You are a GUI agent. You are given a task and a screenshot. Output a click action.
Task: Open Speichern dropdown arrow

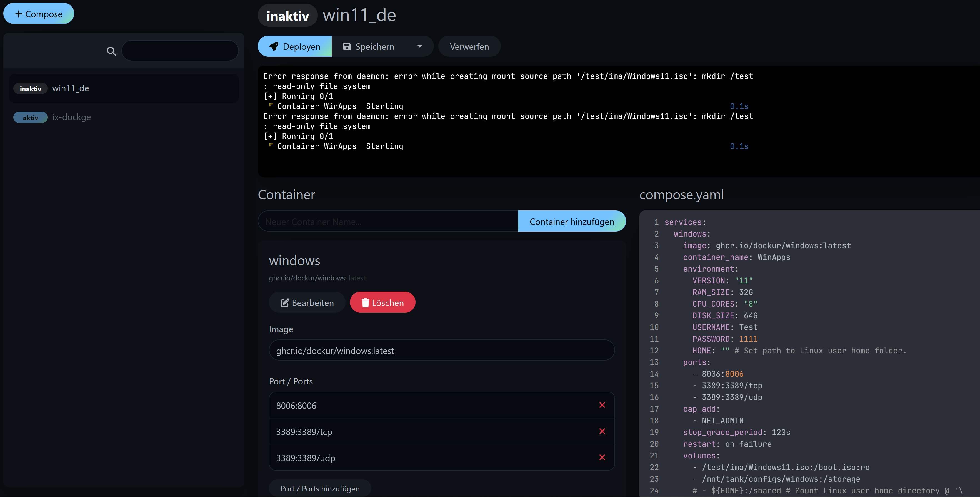pos(420,46)
